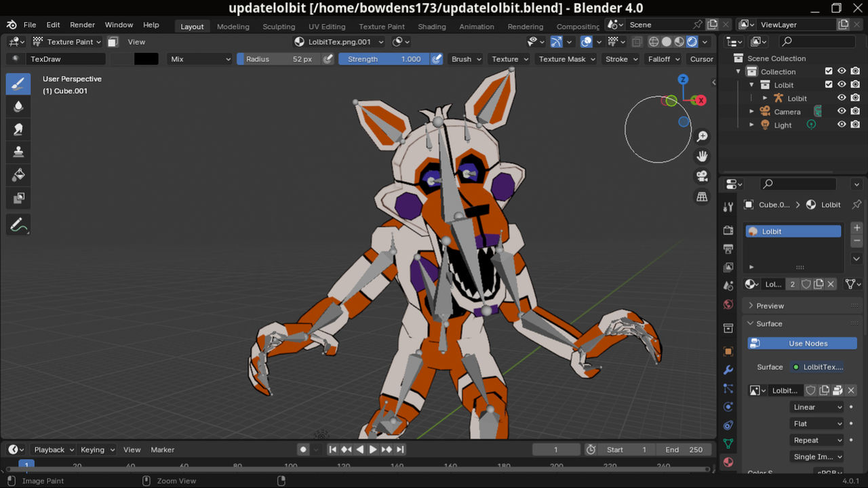Open the Mix blend mode dropdown
The width and height of the screenshot is (868, 488).
pyautogui.click(x=200, y=59)
